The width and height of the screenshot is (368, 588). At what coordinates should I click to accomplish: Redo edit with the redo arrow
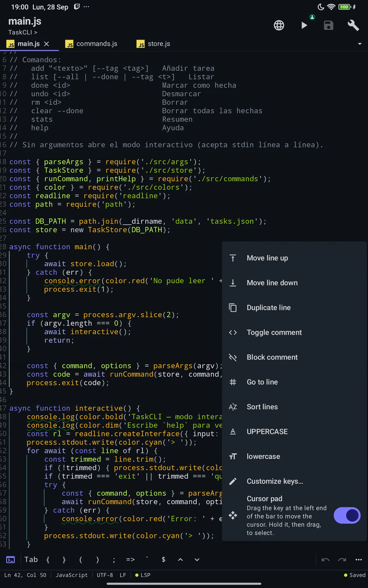pyautogui.click(x=342, y=559)
